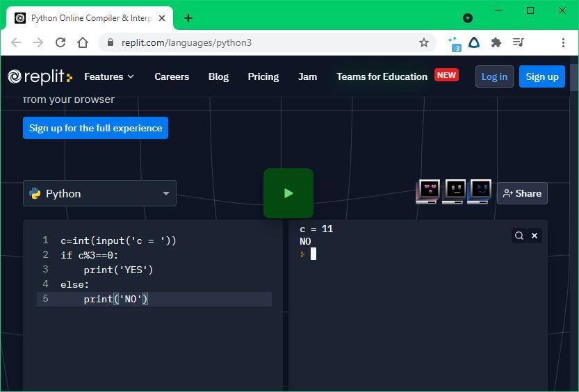
Task: Click Sign up for the full experience
Action: point(95,128)
